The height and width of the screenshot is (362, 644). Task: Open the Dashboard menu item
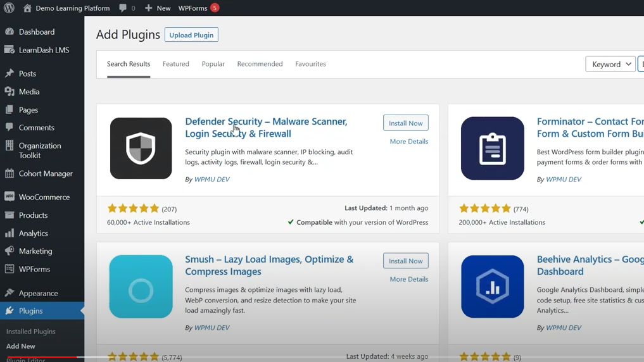(37, 32)
